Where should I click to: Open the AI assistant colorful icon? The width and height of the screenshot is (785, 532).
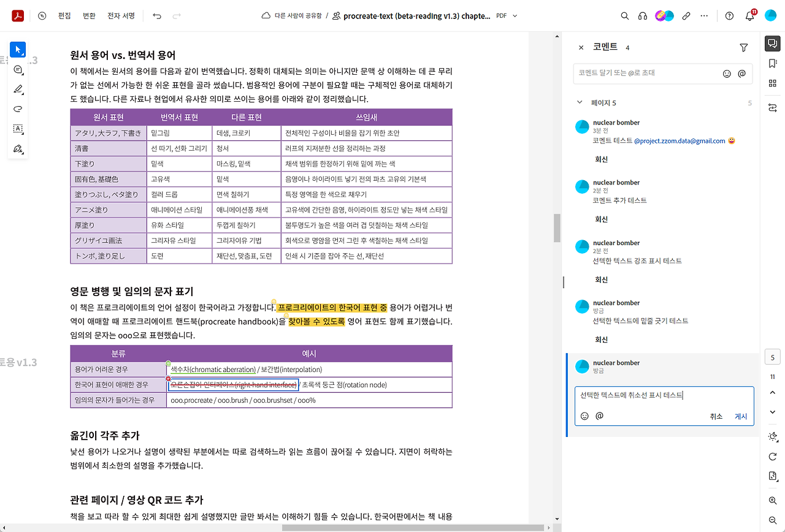click(x=665, y=16)
